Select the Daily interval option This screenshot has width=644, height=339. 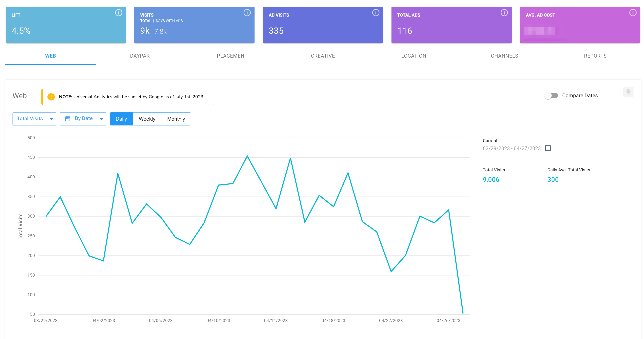121,119
